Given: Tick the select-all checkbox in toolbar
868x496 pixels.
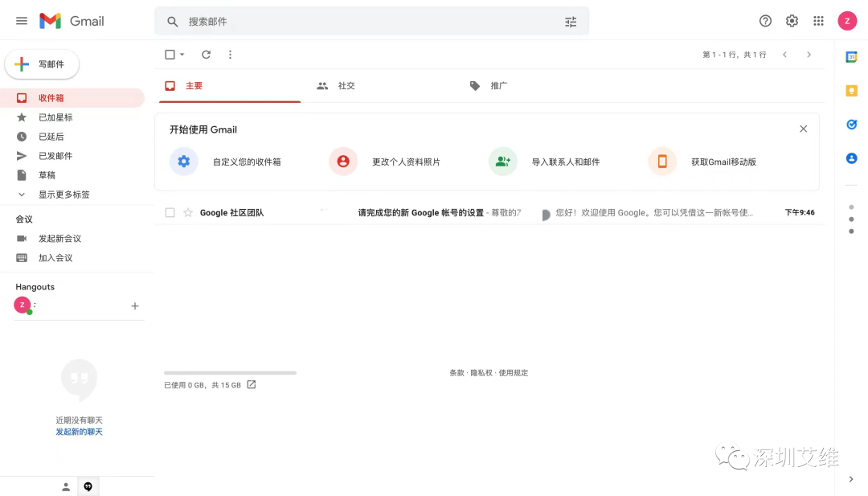Looking at the screenshot, I should (x=170, y=54).
